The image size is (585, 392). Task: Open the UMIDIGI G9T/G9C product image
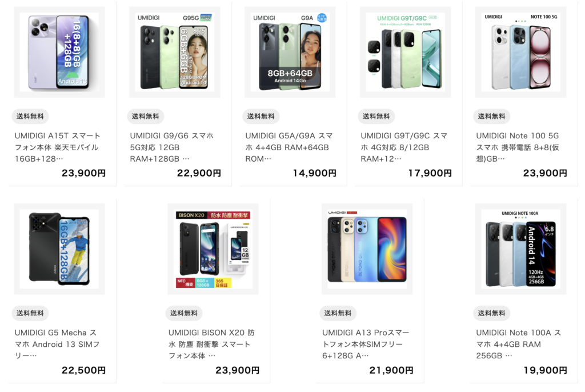click(405, 52)
